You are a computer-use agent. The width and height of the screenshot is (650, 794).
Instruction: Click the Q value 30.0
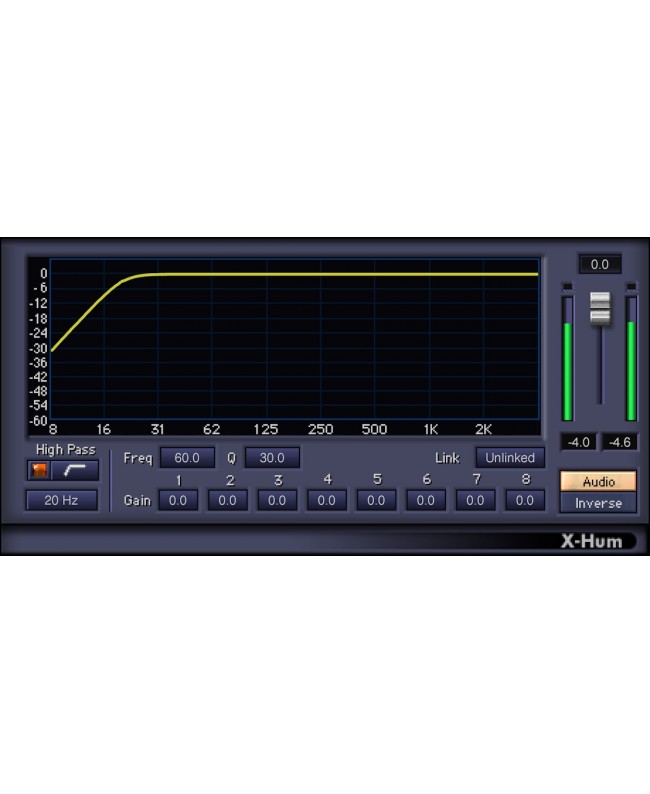tap(272, 458)
